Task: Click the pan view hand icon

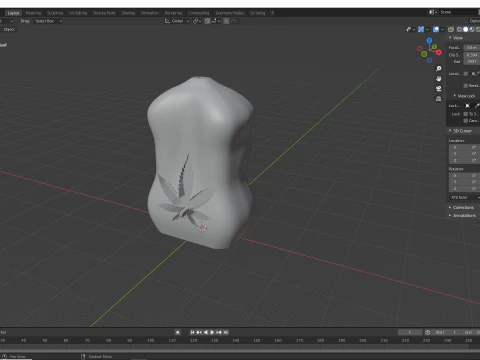Action: coord(439,78)
